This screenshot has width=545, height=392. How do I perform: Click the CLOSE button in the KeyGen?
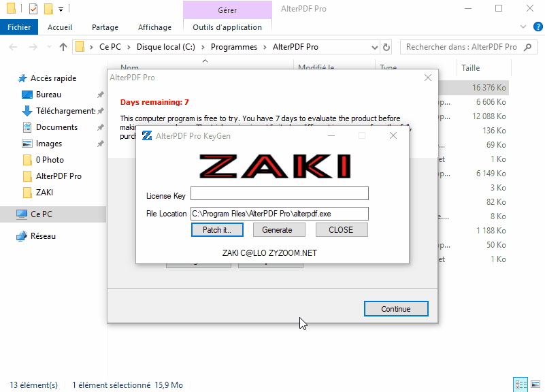(x=342, y=230)
